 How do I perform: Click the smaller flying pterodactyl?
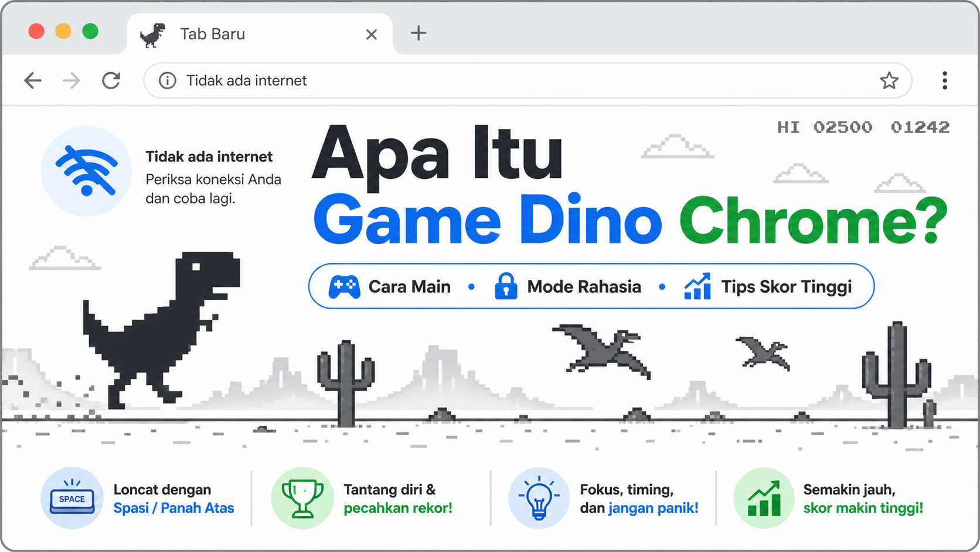pos(763,353)
